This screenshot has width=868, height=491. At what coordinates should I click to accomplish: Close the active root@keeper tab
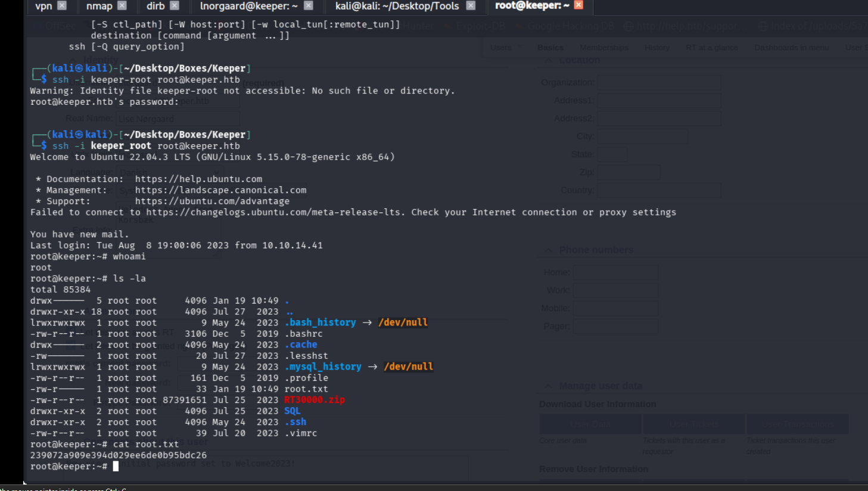[578, 5]
